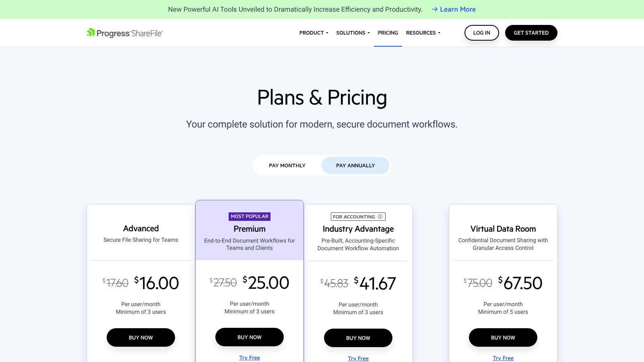644x362 pixels.
Task: Buy the Industry Advantage plan
Action: 358,338
